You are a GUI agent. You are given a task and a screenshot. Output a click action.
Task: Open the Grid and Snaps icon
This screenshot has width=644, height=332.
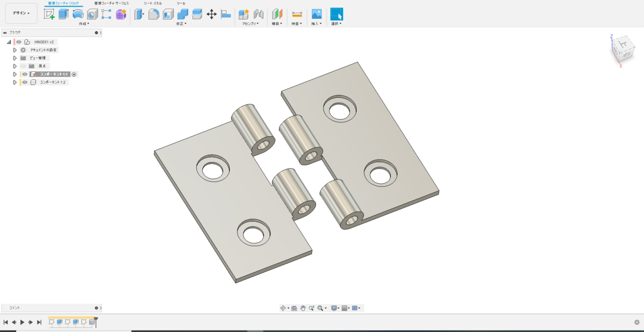(x=345, y=308)
